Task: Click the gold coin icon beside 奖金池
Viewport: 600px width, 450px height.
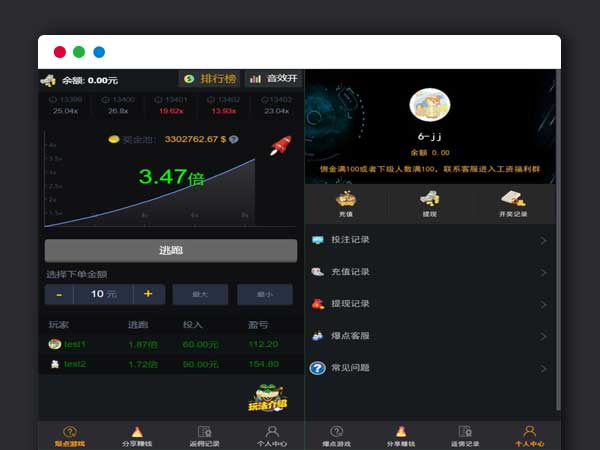Action: pos(114,139)
